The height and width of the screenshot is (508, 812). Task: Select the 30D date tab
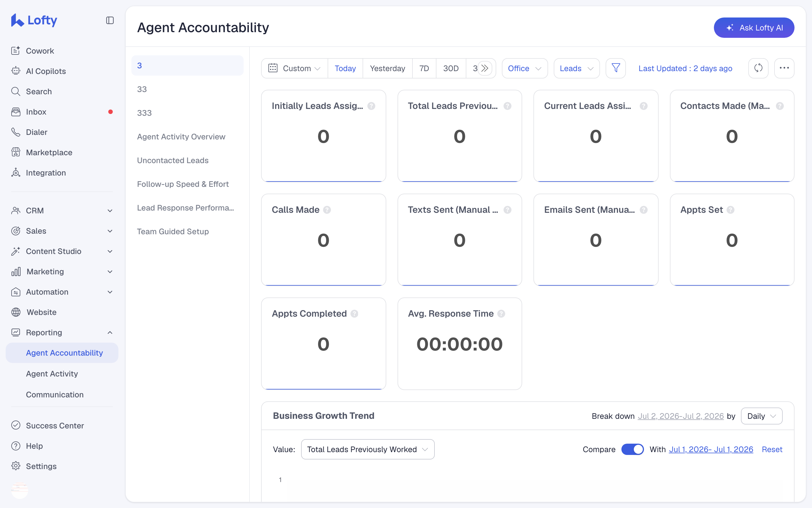click(451, 68)
